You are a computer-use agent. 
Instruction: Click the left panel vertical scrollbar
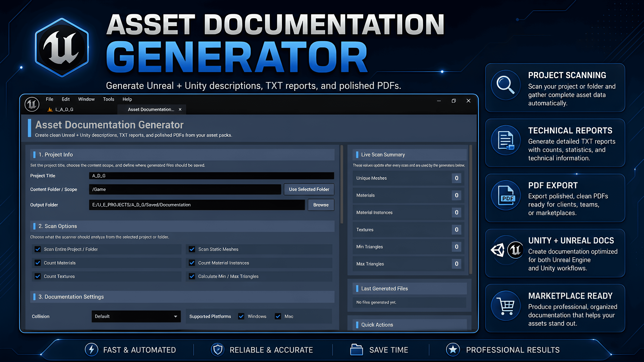point(342,184)
